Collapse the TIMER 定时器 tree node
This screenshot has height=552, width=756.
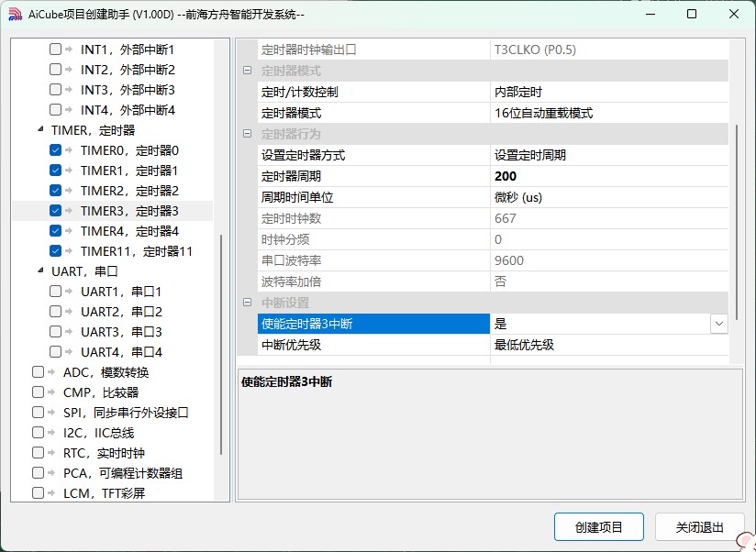(x=40, y=130)
